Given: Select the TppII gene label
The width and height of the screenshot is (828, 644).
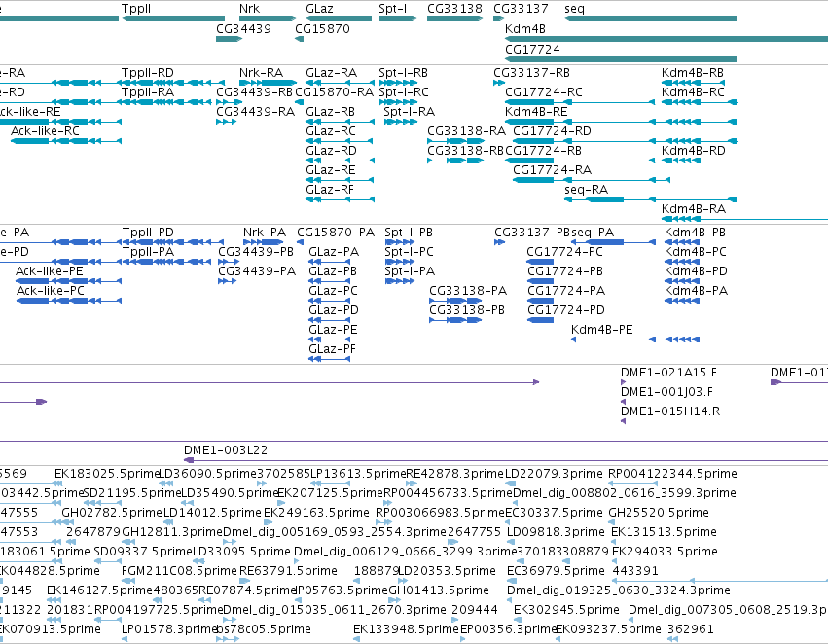Looking at the screenshot, I should point(136,9).
